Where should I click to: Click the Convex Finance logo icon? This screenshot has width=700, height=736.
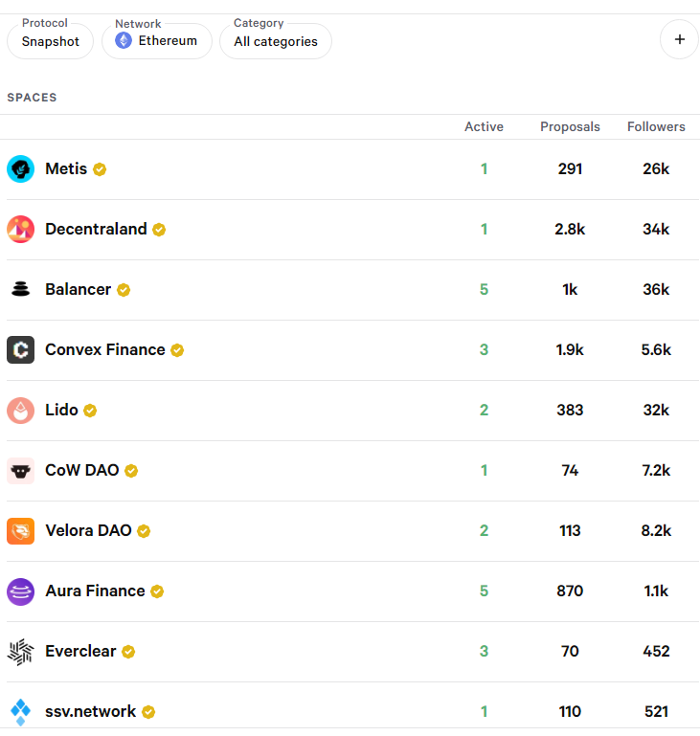click(x=20, y=350)
